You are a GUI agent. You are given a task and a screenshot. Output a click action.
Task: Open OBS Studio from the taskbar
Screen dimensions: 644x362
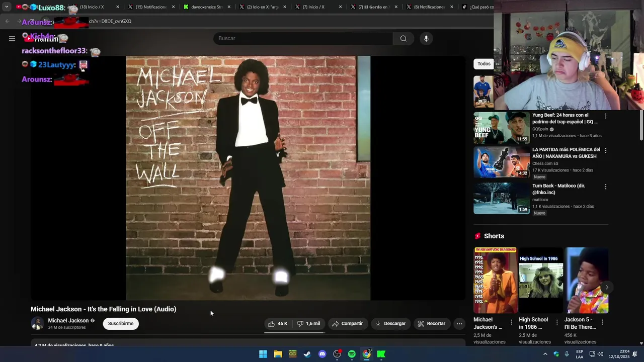337,354
